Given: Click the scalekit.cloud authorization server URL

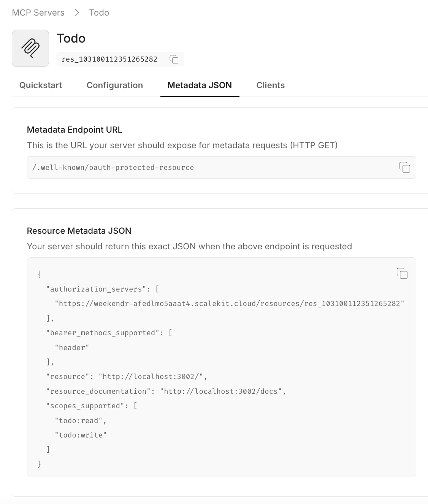Looking at the screenshot, I should 230,304.
